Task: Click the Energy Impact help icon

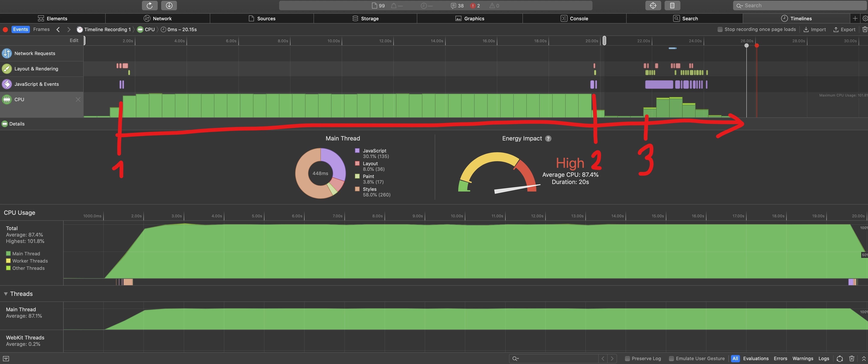Action: tap(548, 139)
